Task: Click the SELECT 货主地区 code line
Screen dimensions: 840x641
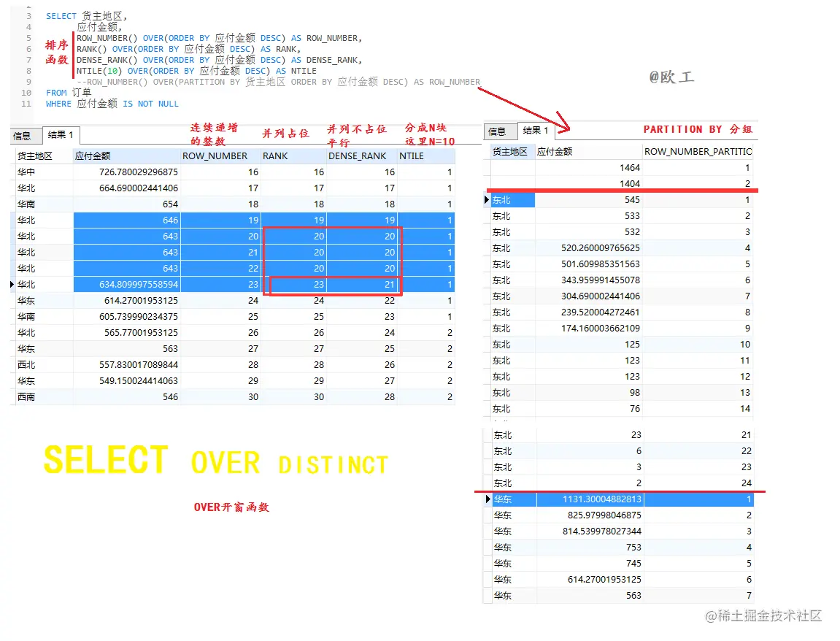Action: [x=87, y=16]
